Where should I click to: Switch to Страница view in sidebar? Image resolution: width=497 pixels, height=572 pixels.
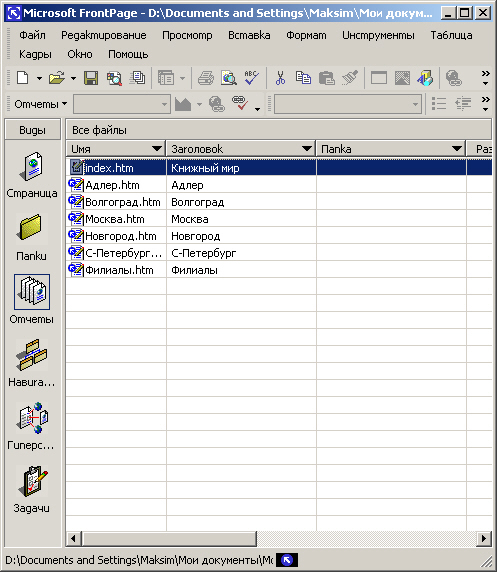pos(32,175)
